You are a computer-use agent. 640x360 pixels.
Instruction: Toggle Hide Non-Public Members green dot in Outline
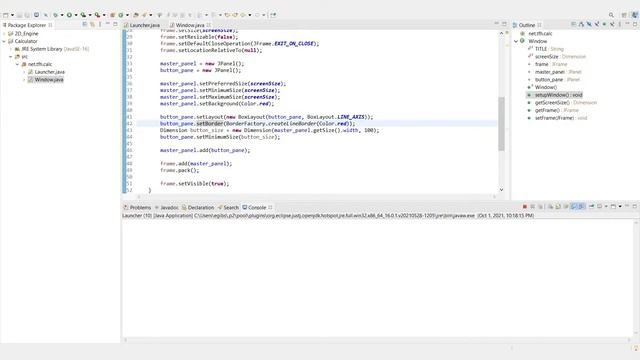tap(604, 24)
